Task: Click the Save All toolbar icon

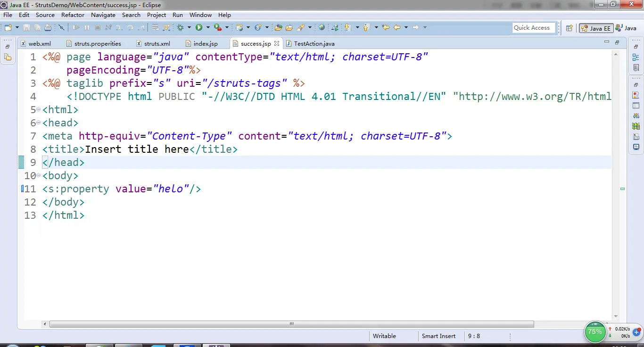Action: [x=37, y=27]
